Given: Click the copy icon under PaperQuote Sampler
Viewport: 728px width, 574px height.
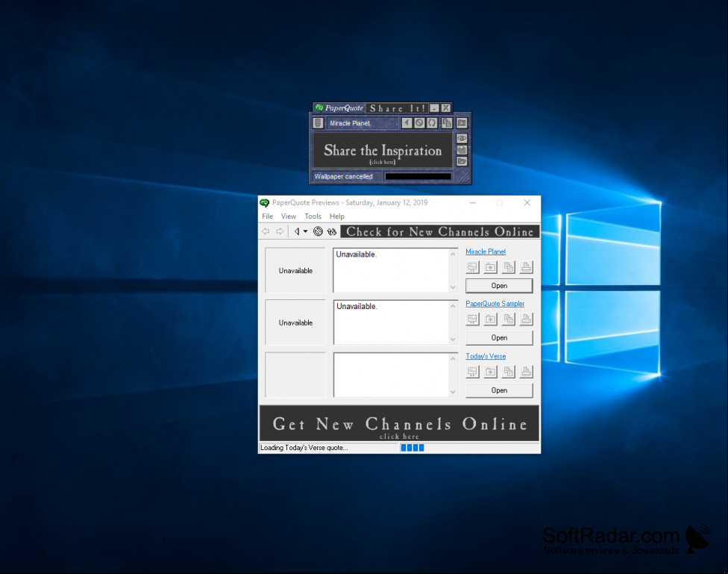Looking at the screenshot, I should tap(509, 319).
